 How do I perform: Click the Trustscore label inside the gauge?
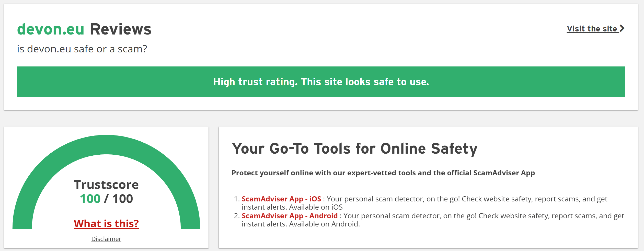click(106, 185)
